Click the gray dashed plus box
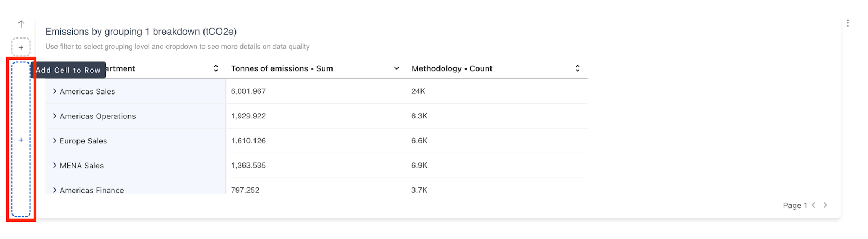The image size is (868, 239). click(x=21, y=47)
